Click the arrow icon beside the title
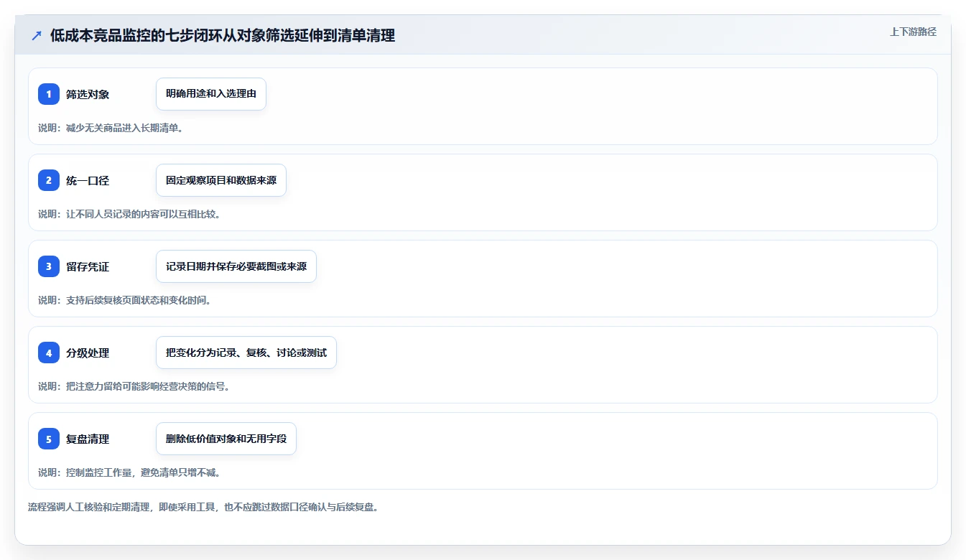The height and width of the screenshot is (560, 966). pyautogui.click(x=37, y=35)
